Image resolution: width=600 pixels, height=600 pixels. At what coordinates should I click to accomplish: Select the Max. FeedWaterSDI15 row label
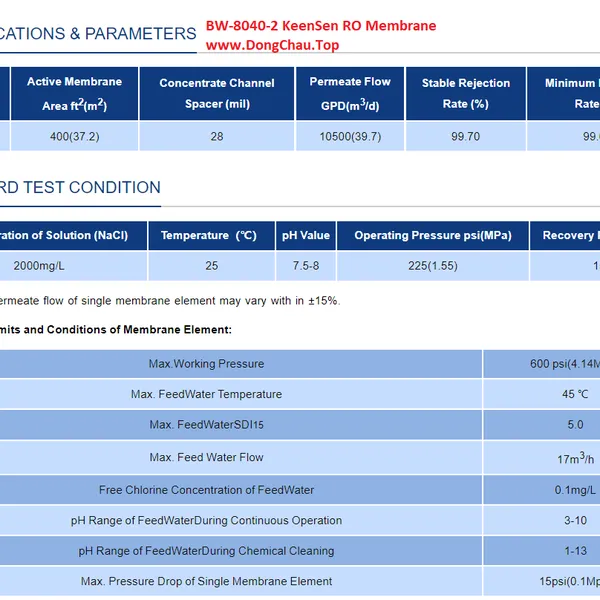(x=206, y=425)
